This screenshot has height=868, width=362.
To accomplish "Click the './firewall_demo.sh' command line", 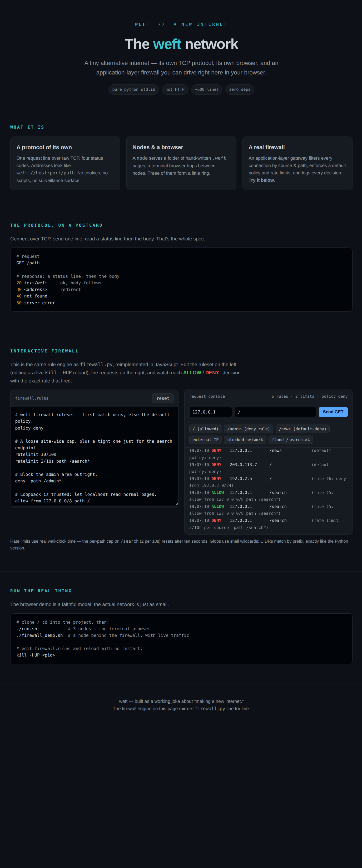I will (x=103, y=635).
